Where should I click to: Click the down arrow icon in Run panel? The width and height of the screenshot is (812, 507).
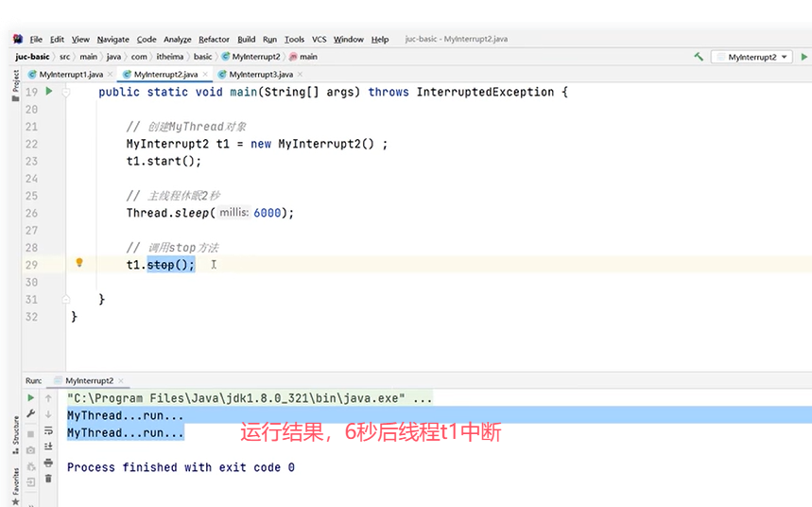click(x=48, y=414)
